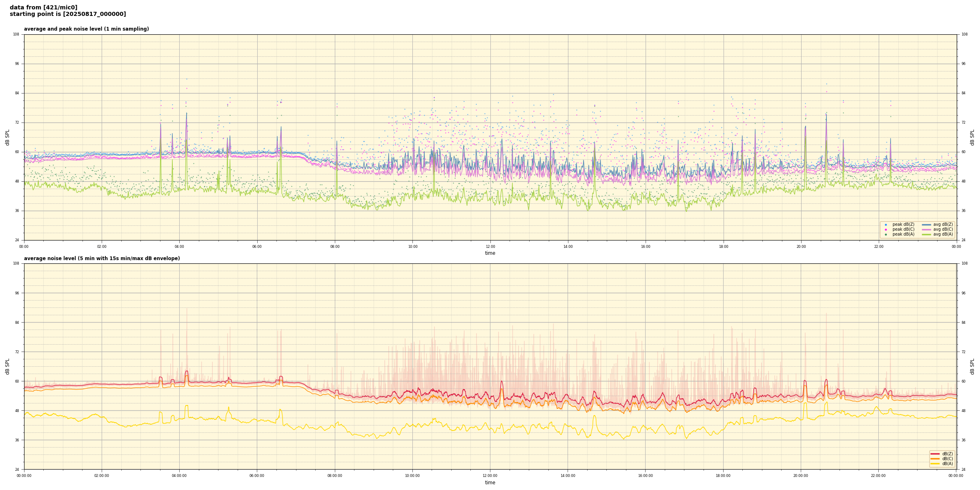
Task: Click right 'dB SPL' axis label of bottom chart
Action: [x=972, y=366]
